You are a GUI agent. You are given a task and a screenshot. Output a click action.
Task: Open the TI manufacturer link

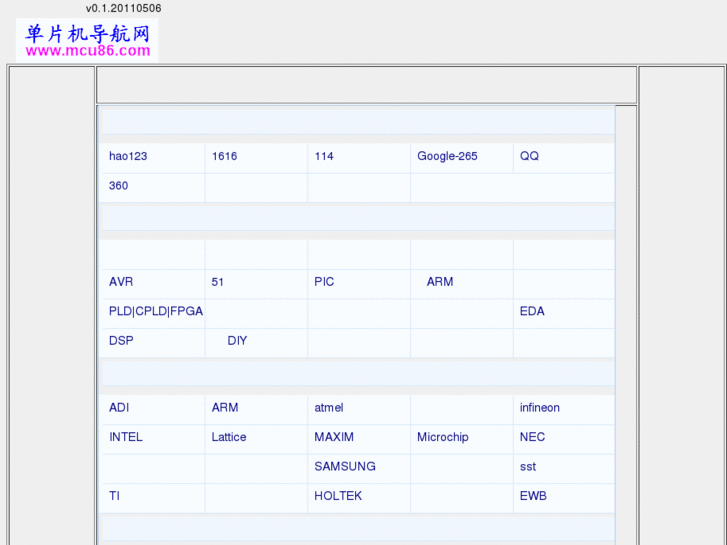(x=114, y=496)
